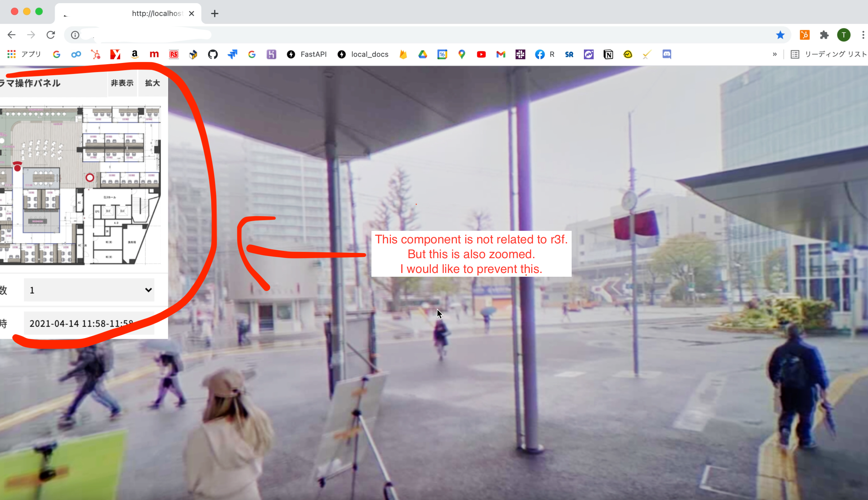Open the dropdown showing value 1

click(89, 290)
